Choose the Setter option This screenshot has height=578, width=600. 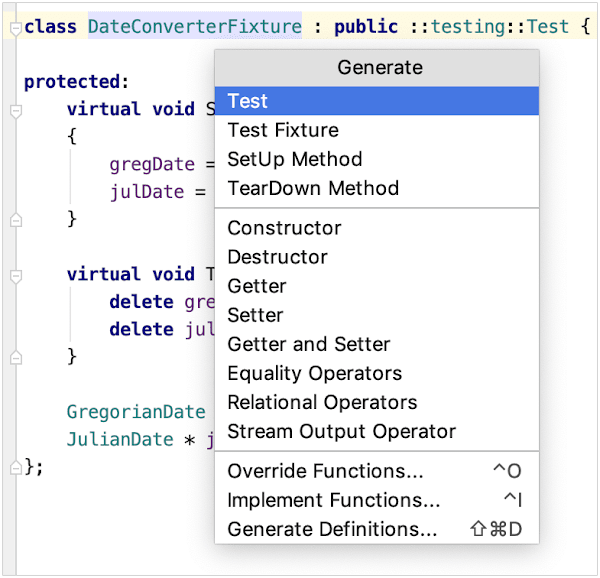tap(377, 315)
